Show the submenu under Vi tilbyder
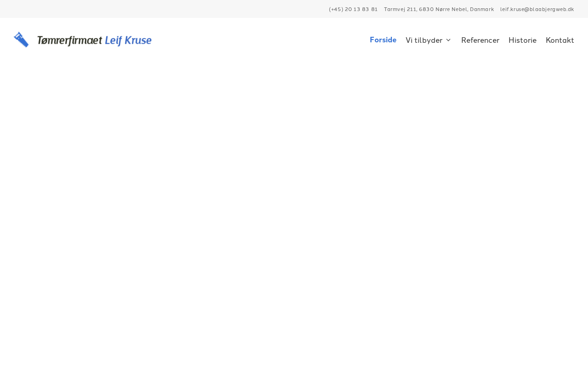Screen dimensions: 588x368 point(429,40)
